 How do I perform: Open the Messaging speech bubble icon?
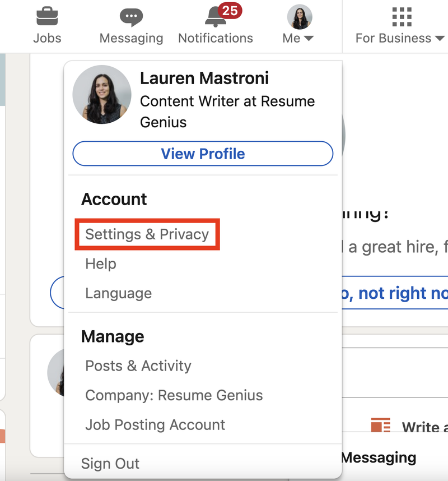click(x=131, y=17)
